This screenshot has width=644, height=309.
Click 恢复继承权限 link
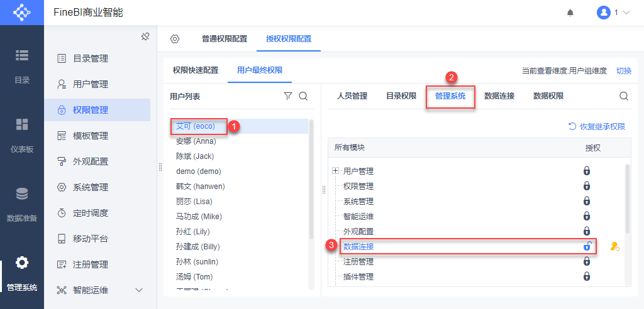tap(597, 127)
